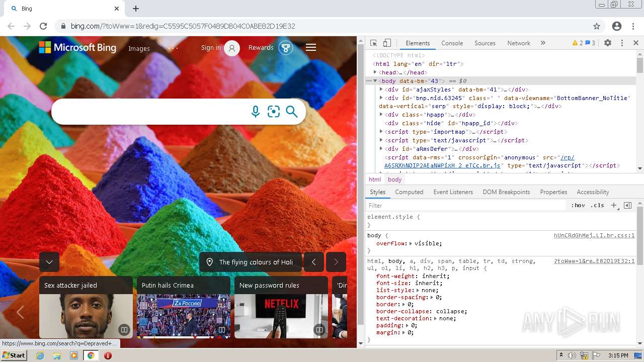Image resolution: width=644 pixels, height=362 pixels.
Task: Click the Sign in avatar icon
Action: (x=232, y=48)
